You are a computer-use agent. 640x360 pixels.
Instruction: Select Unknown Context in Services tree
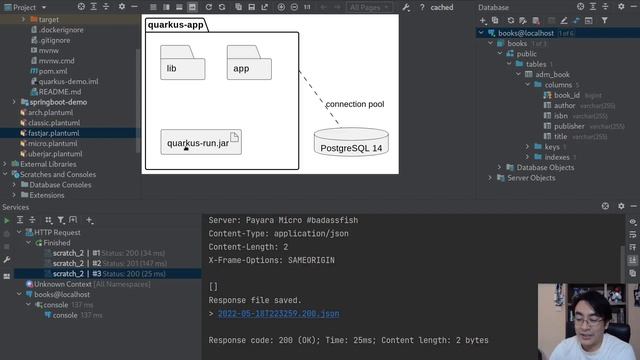pyautogui.click(x=88, y=284)
